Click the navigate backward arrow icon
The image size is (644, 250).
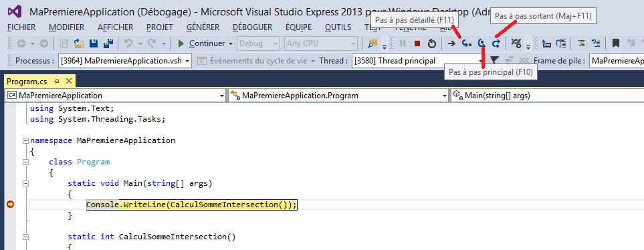[21, 43]
